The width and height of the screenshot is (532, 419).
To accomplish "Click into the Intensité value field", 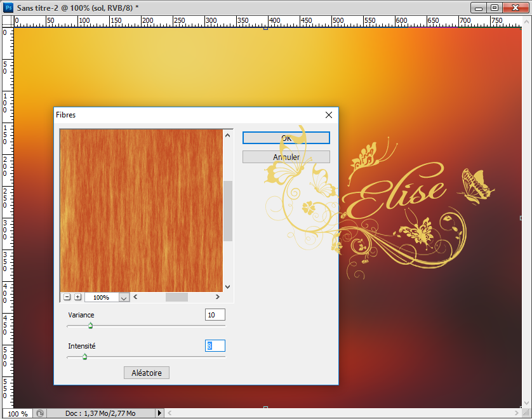I will 215,346.
